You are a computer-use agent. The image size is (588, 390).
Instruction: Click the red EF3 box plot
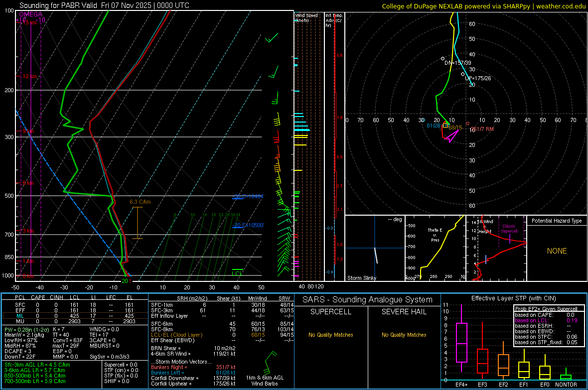pos(482,360)
